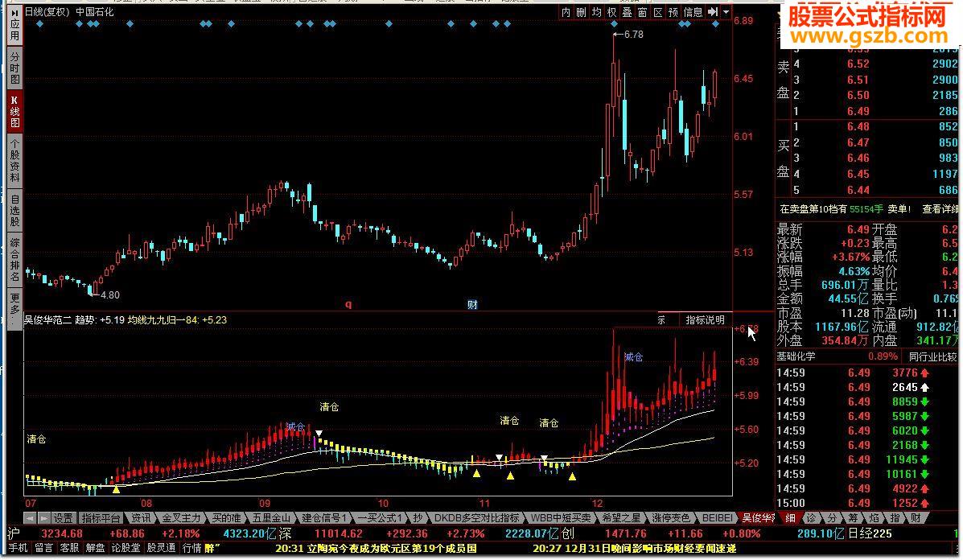Select the 建仓信号1 indicator tab
The image size is (963, 560).
[x=325, y=518]
